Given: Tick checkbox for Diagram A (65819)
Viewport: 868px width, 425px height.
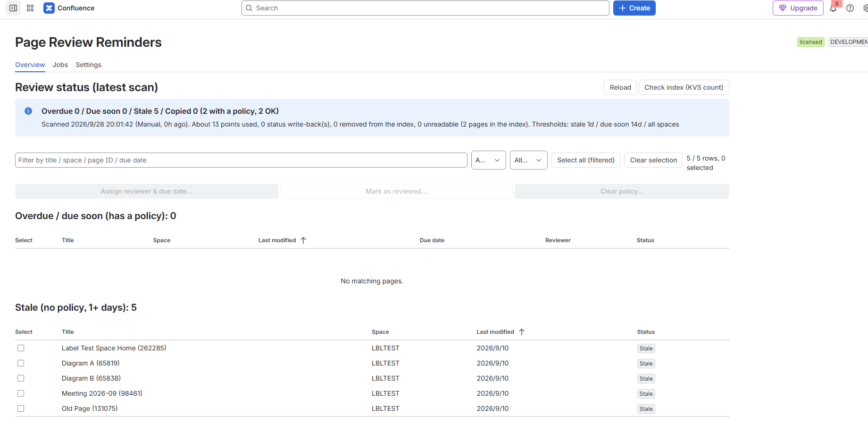Looking at the screenshot, I should [21, 363].
